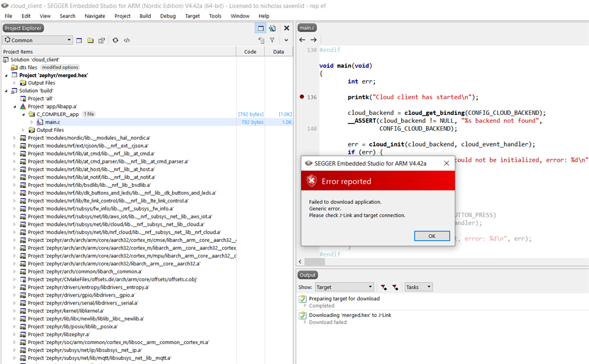The height and width of the screenshot is (364, 589).
Task: Open the Target menu
Action: pos(193,16)
